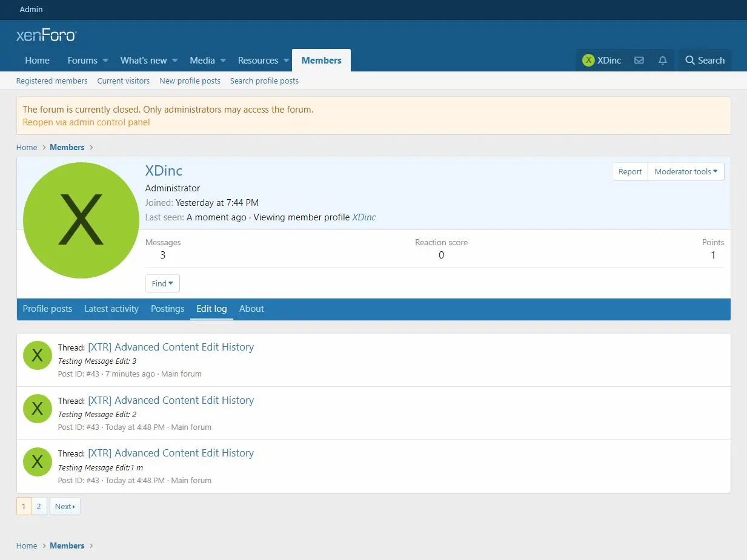Click XDinc link after Viewing member profile
Image resolution: width=747 pixels, height=560 pixels.
click(364, 217)
